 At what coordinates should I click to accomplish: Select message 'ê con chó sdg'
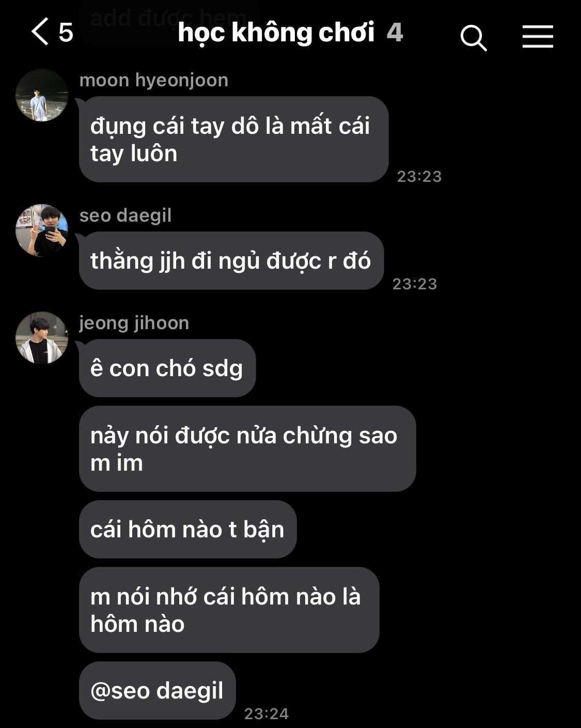[167, 368]
